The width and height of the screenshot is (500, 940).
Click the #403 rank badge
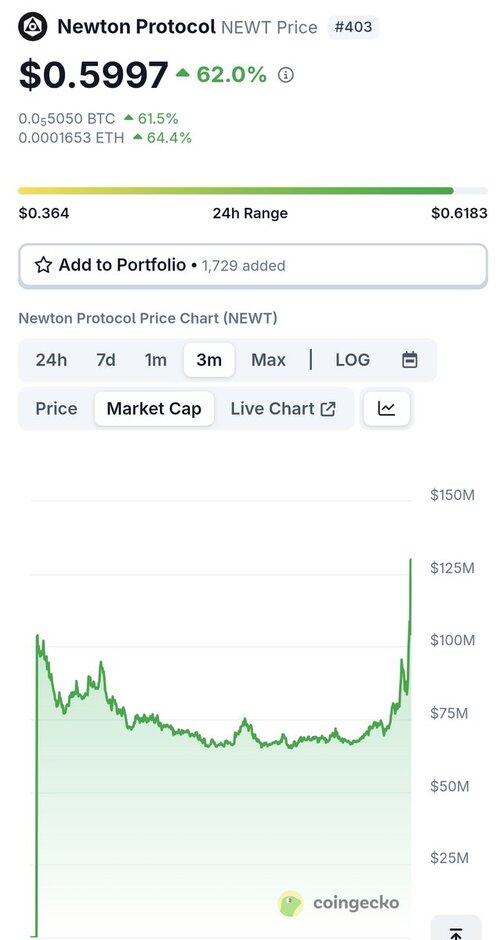[353, 27]
